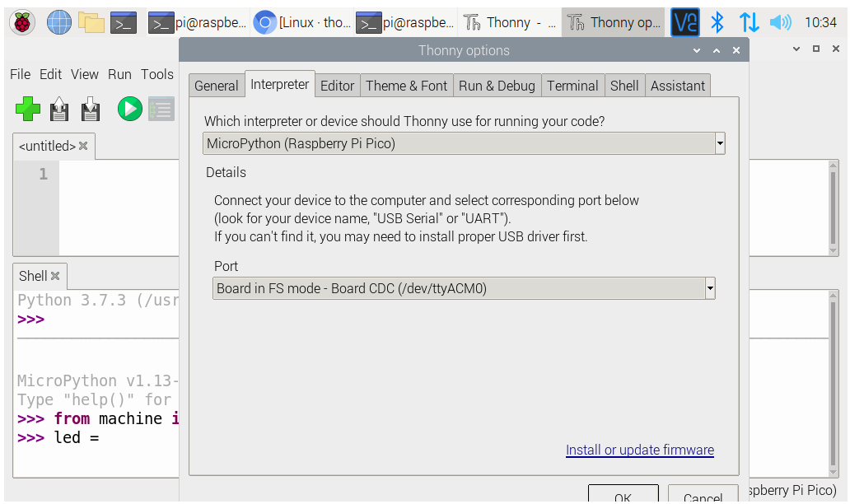Open the Bluetooth tray menu
Image resolution: width=850 pixels, height=504 pixels.
[x=717, y=23]
